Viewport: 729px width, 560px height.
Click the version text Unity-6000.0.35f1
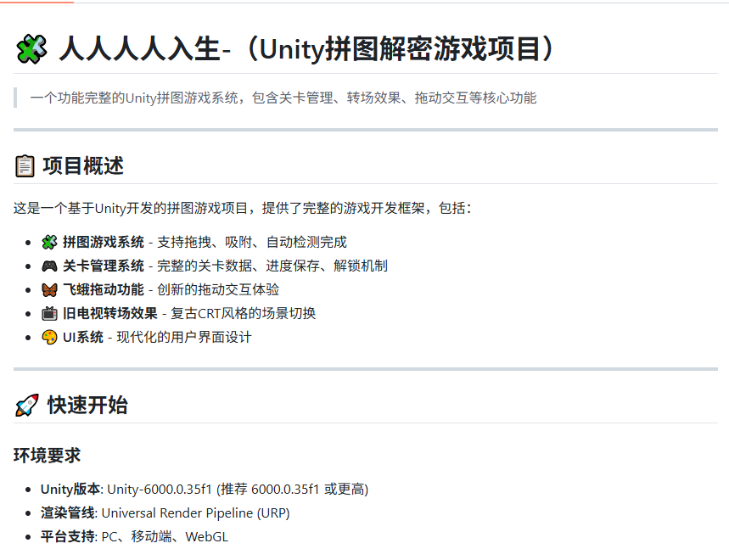click(x=160, y=490)
